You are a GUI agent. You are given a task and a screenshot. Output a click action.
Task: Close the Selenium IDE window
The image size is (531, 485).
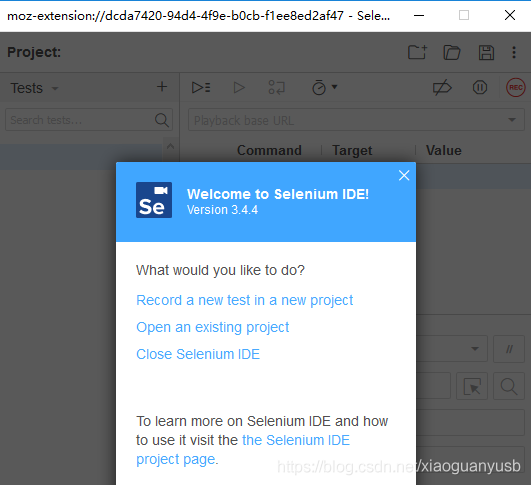click(x=510, y=15)
